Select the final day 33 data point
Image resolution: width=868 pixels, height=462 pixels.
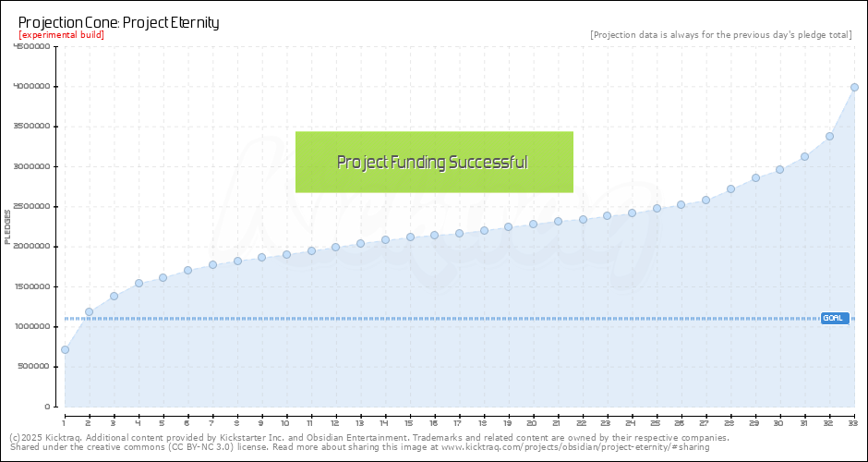[x=854, y=87]
